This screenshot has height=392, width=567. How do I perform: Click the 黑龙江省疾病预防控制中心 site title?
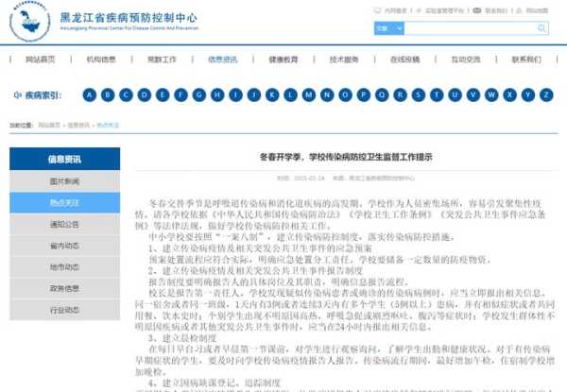point(129,18)
